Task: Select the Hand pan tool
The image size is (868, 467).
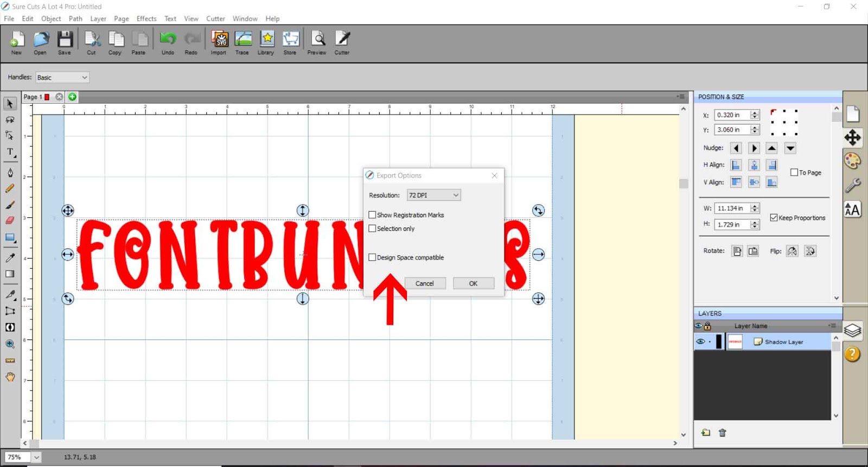Action: coord(10,377)
